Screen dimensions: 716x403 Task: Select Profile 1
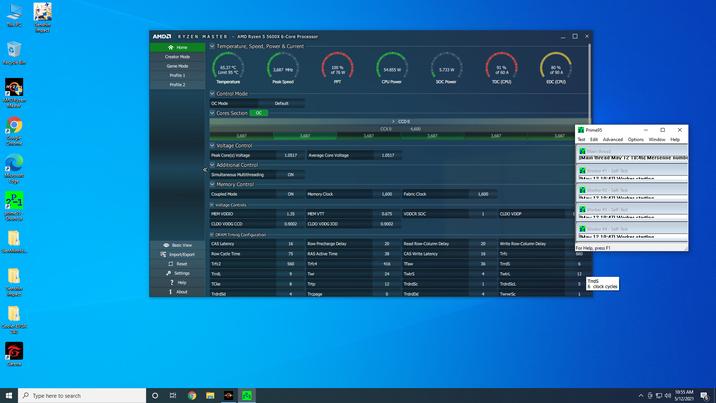tap(177, 75)
